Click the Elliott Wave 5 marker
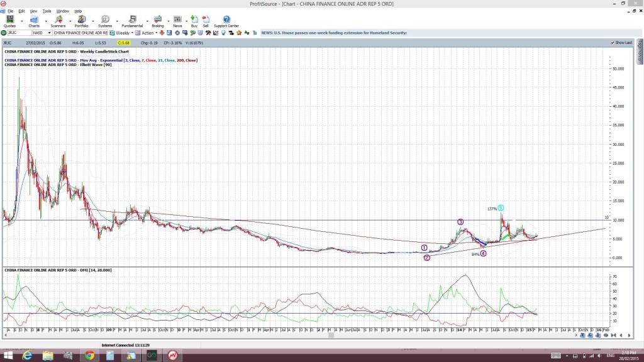 [500, 208]
